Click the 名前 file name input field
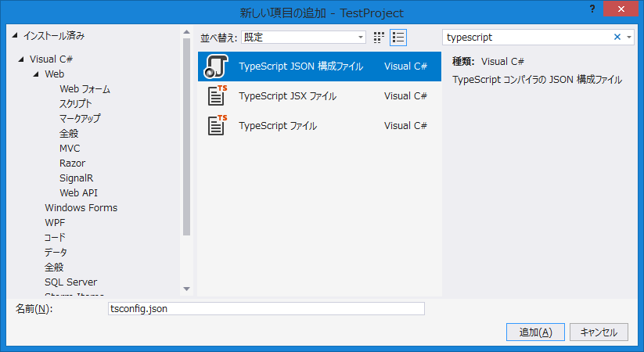Image resolution: width=644 pixels, height=352 pixels. [x=266, y=308]
